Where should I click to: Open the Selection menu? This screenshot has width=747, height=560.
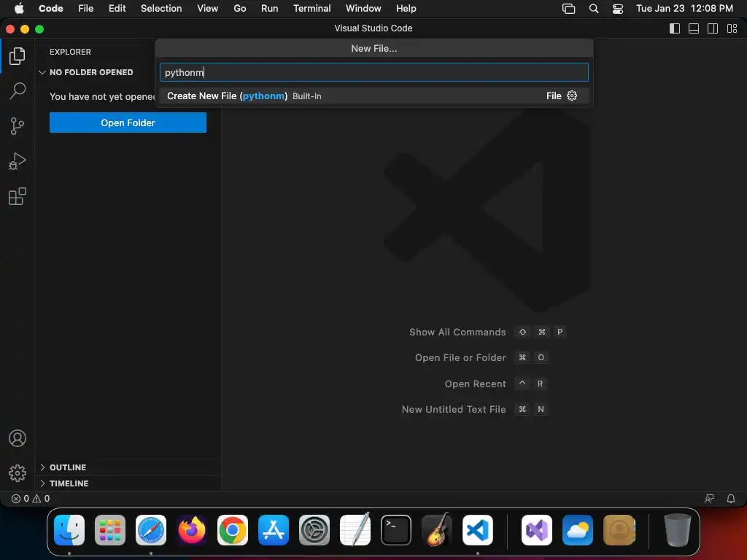coord(161,9)
